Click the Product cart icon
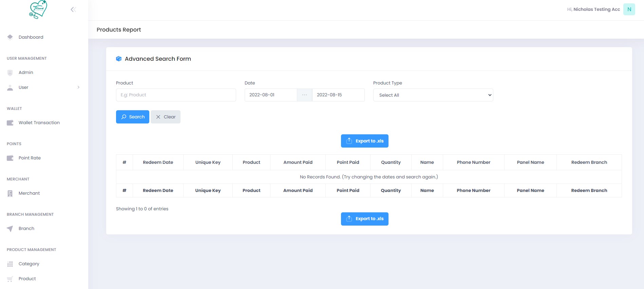 pyautogui.click(x=10, y=279)
